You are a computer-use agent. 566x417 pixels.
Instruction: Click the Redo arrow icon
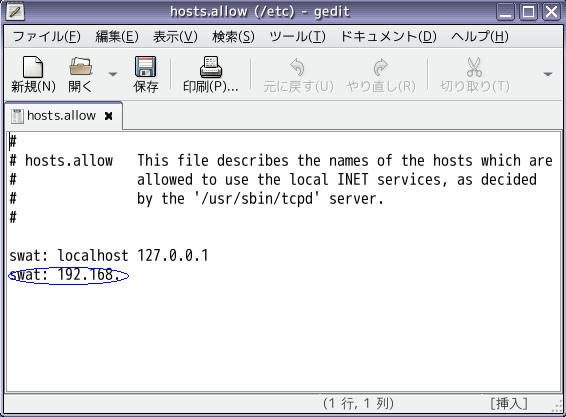380,67
